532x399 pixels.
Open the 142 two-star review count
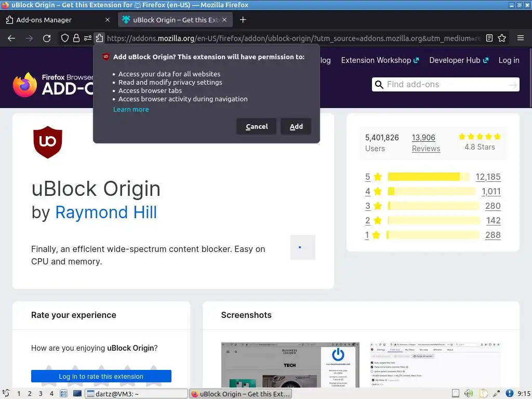click(494, 220)
